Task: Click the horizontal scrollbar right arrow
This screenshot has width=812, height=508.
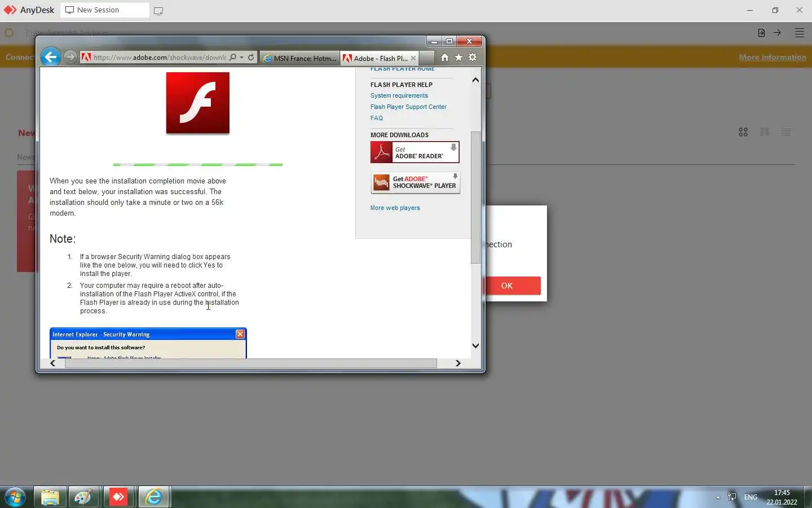Action: click(458, 364)
